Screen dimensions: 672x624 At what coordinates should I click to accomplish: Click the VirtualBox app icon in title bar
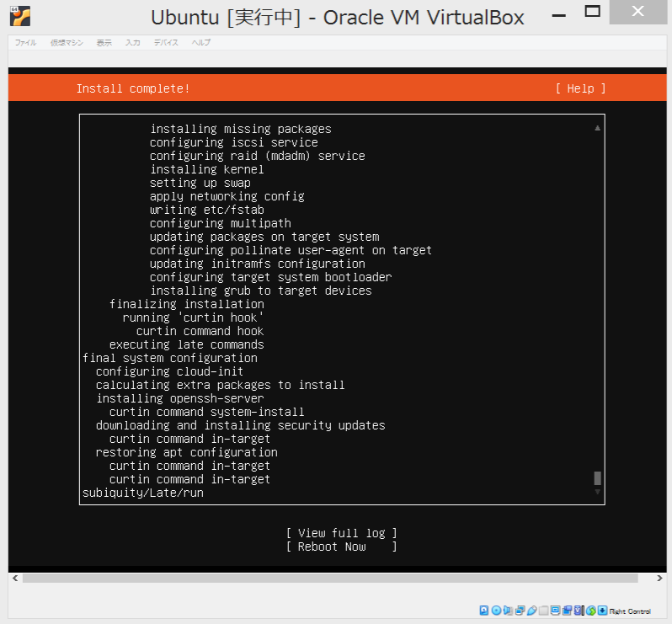tap(20, 16)
